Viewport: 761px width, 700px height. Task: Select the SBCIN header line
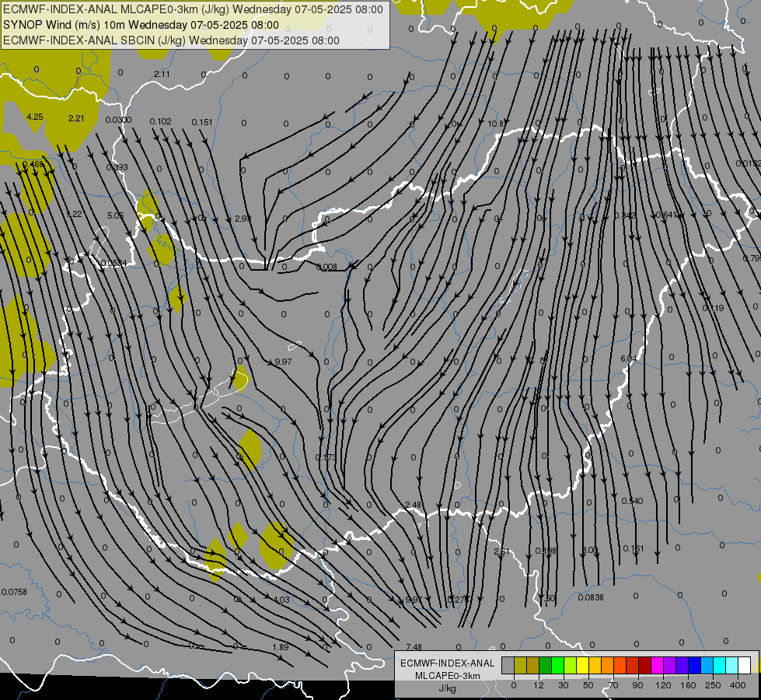[171, 40]
